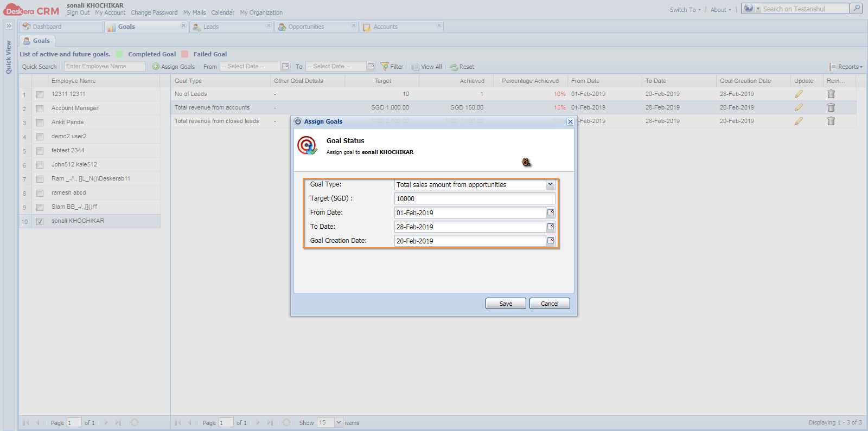The image size is (868, 431).
Task: Uncheck the sonali KHOCHIKAR employee checkbox
Action: click(40, 221)
